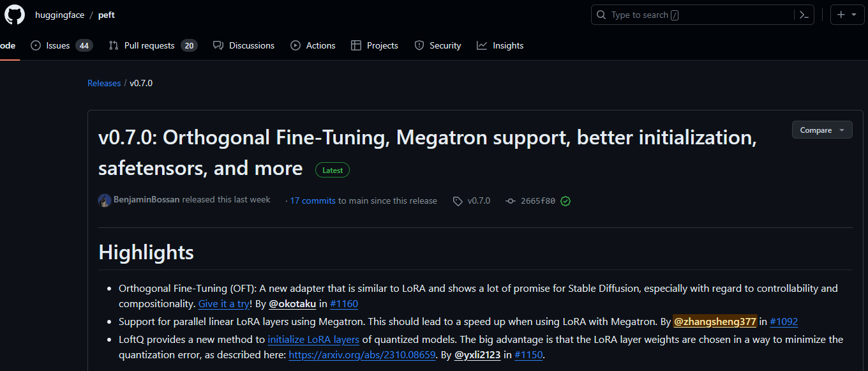Viewport: 868px width, 371px height.
Task: Click the v0.7.0 release title heading
Action: 428,153
